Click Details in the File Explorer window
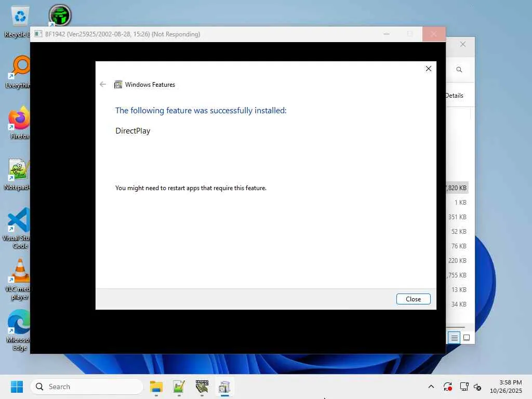The width and height of the screenshot is (532, 399). point(454,96)
